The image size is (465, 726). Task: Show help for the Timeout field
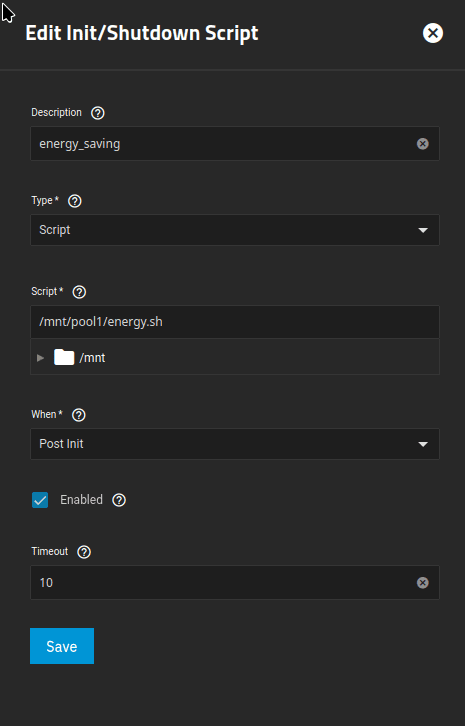coord(84,552)
